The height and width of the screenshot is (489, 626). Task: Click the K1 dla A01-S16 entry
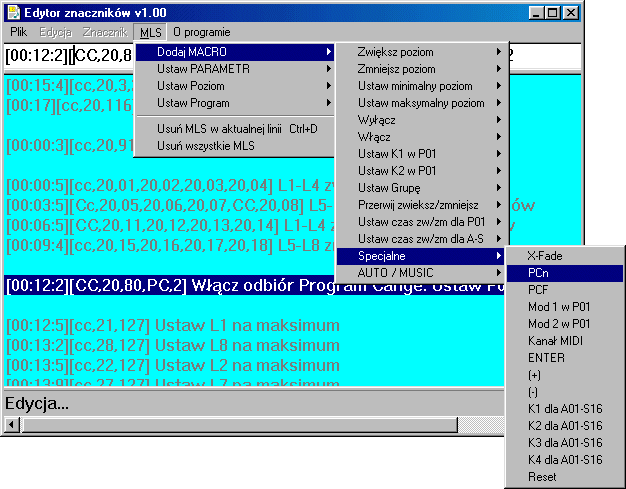pyautogui.click(x=565, y=409)
